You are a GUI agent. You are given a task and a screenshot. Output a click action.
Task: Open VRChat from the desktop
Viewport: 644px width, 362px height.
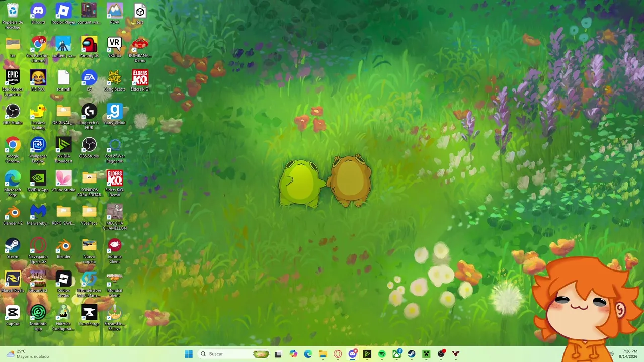tap(115, 47)
